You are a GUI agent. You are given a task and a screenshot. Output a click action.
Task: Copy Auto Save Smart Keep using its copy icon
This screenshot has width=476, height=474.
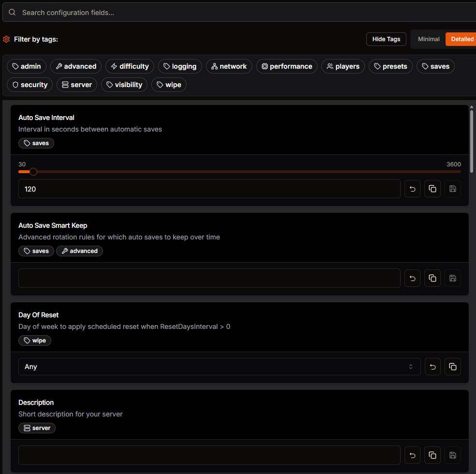[432, 278]
